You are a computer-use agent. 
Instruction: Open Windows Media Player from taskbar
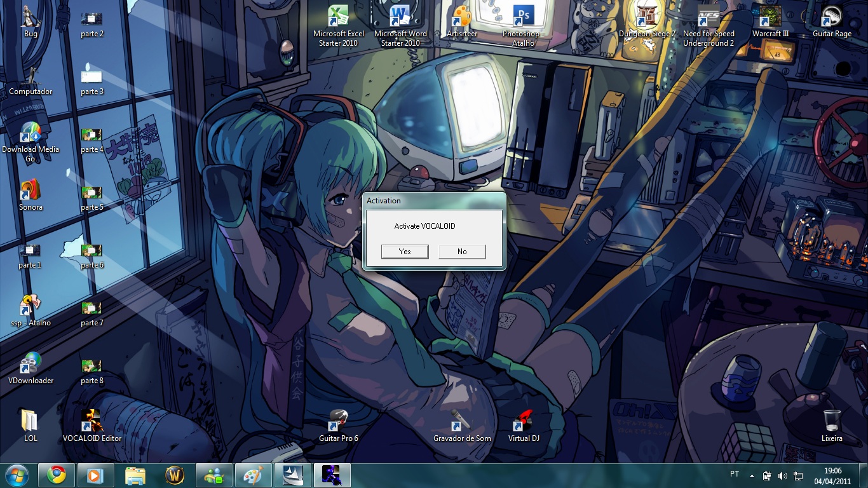(x=96, y=475)
